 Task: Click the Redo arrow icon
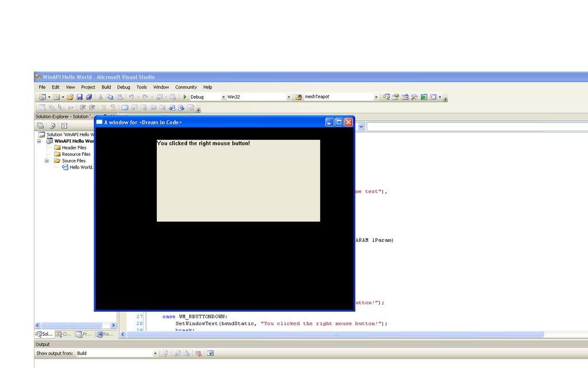pyautogui.click(x=145, y=97)
